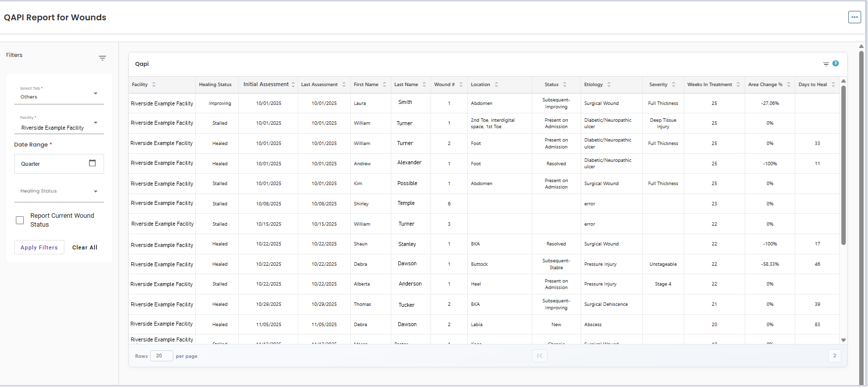Image resolution: width=868 pixels, height=388 pixels.
Task: Open the Date Range calendar icon
Action: pos(92,163)
